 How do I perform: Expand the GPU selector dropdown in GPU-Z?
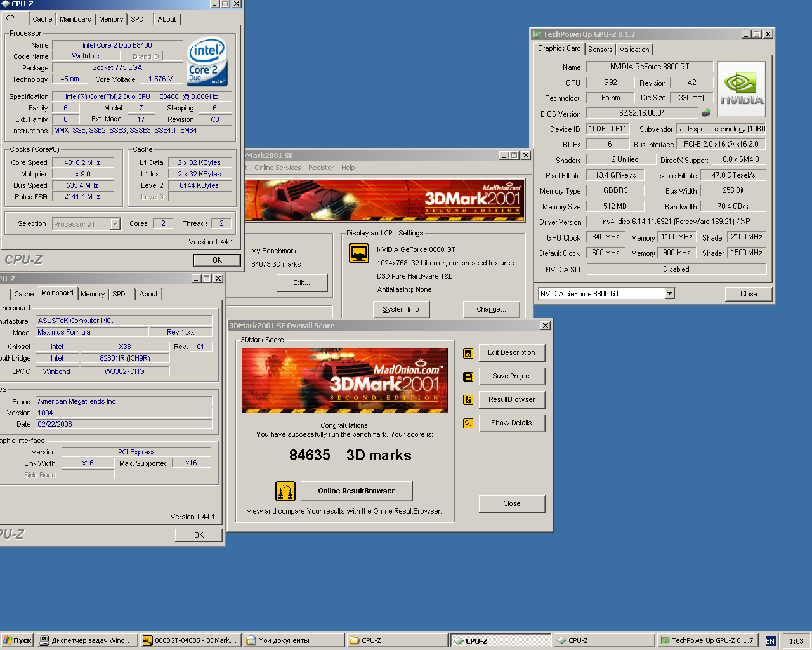669,293
